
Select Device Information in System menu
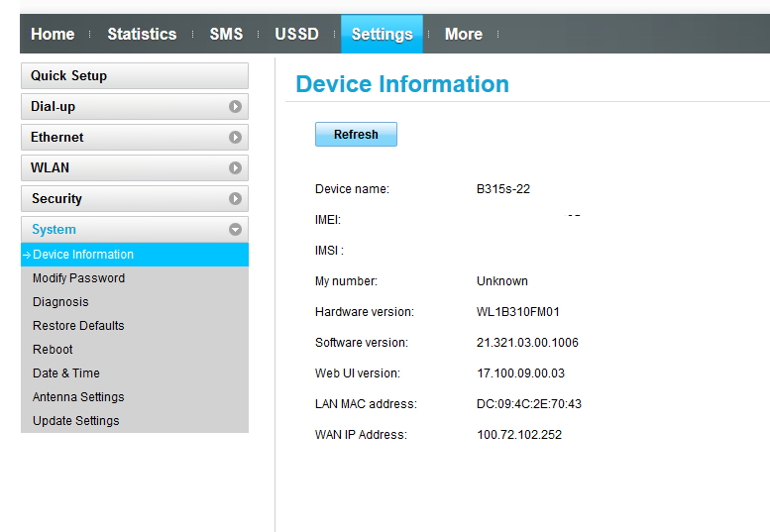click(83, 255)
